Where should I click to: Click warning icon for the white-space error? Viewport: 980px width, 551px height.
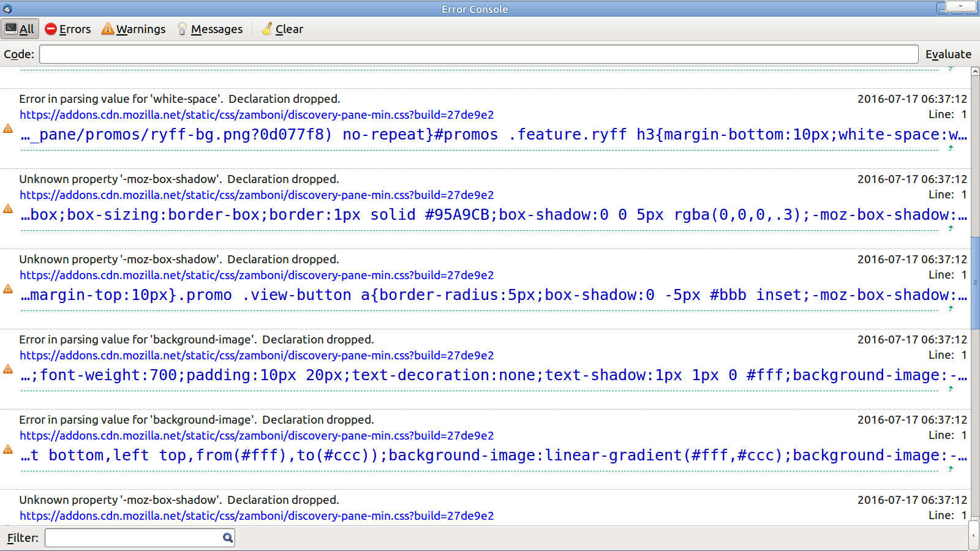(x=8, y=129)
